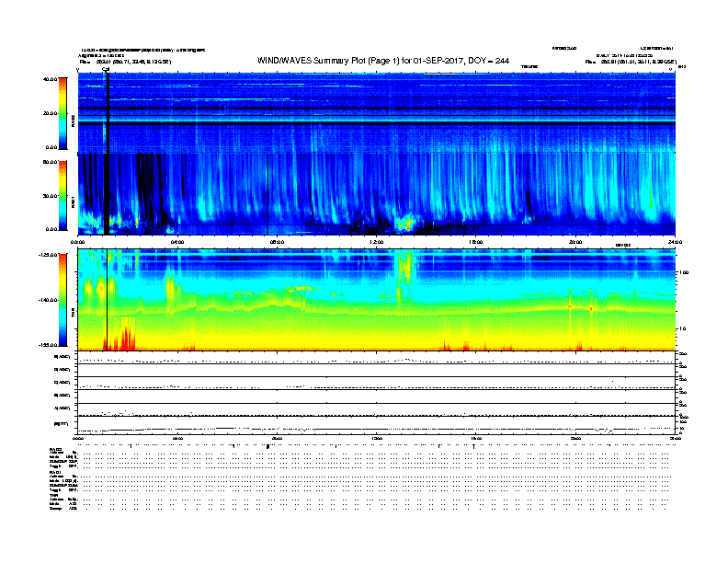Click the thin black line near 07:40 in RAD1

[267, 194]
